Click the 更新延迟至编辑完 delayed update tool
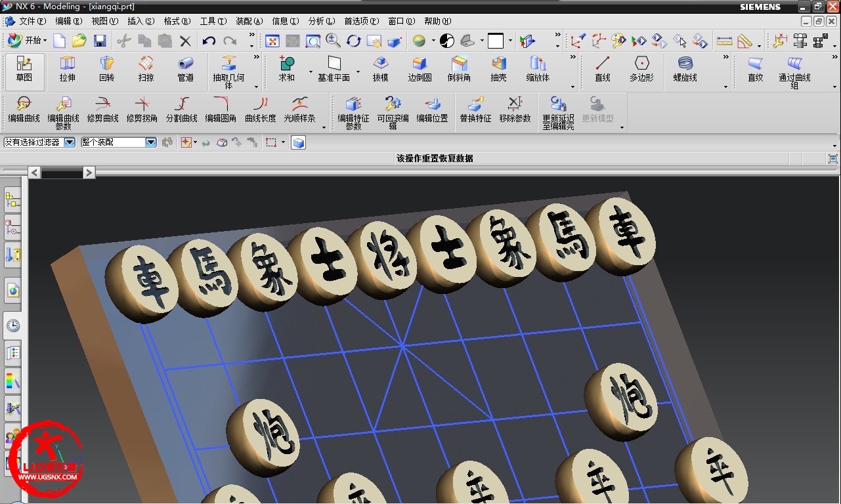 point(558,112)
